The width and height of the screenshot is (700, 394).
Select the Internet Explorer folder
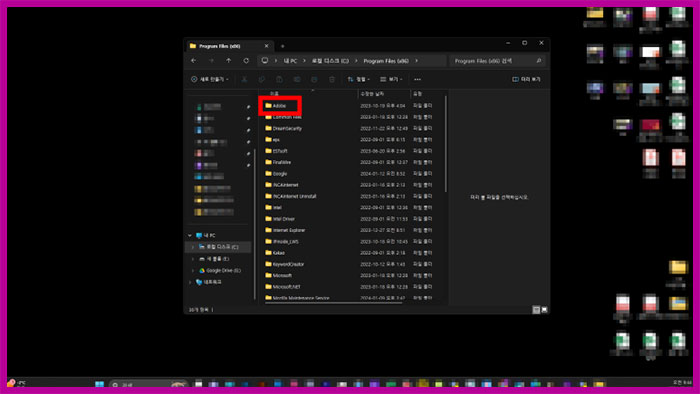pos(289,230)
